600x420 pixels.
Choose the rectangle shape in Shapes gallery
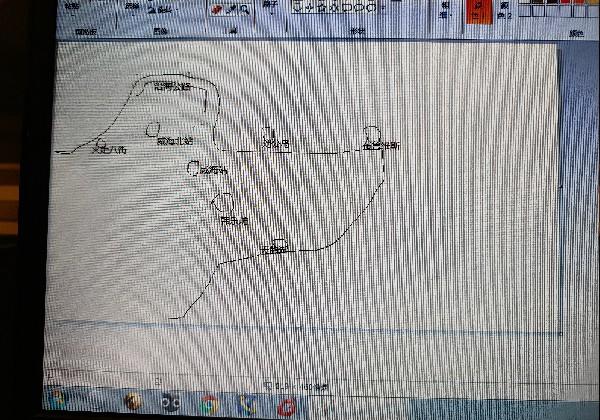click(347, 6)
